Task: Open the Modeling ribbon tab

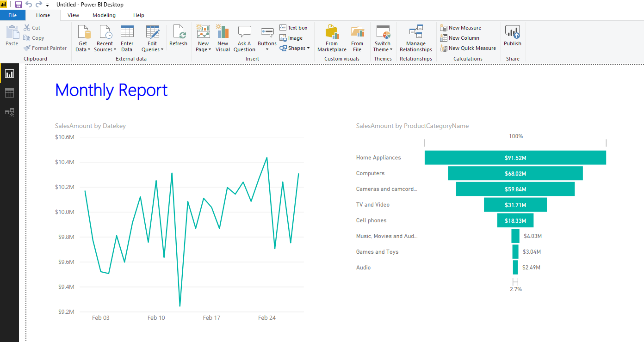Action: 104,15
